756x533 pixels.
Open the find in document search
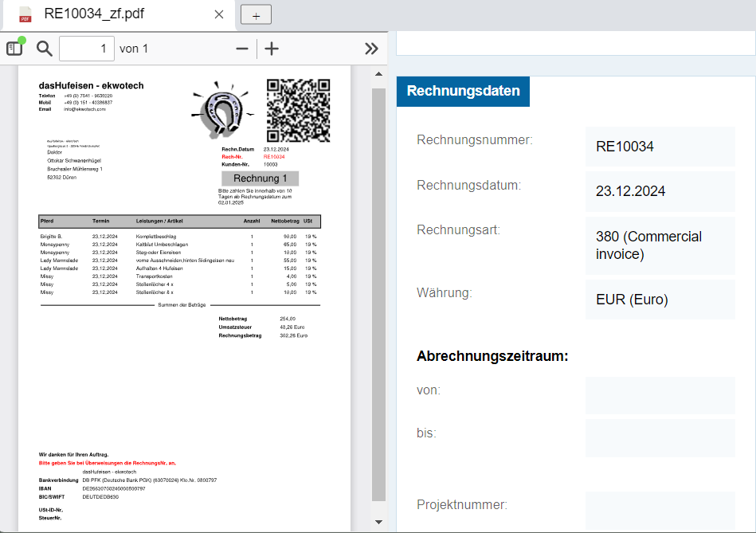pyautogui.click(x=45, y=49)
